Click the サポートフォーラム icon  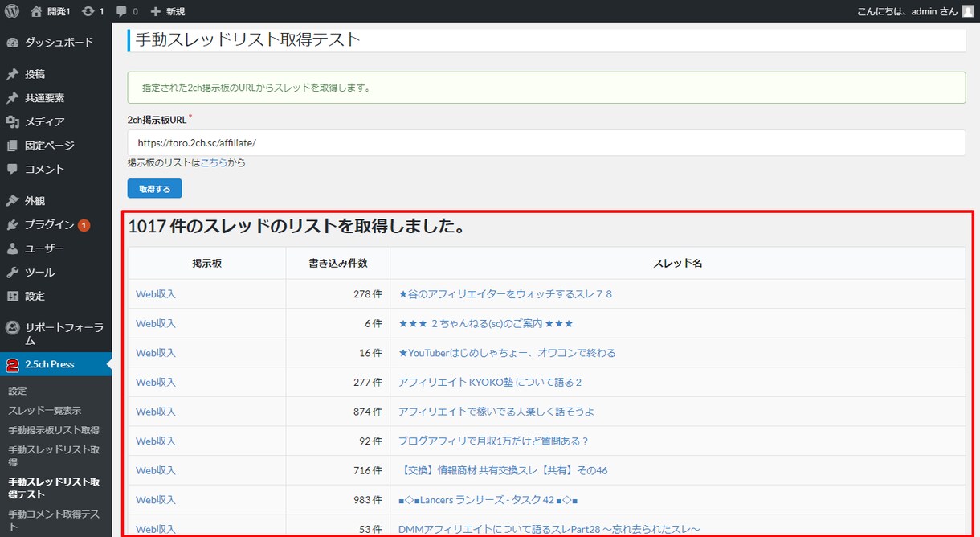12,327
